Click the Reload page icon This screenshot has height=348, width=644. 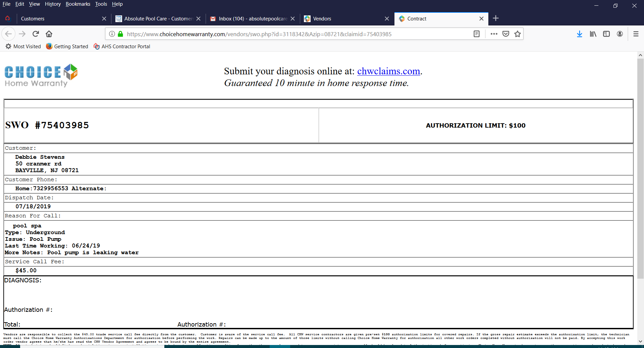point(36,34)
